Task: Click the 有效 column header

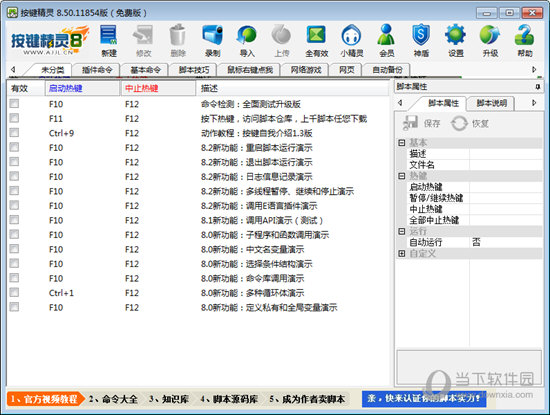Action: (x=25, y=88)
